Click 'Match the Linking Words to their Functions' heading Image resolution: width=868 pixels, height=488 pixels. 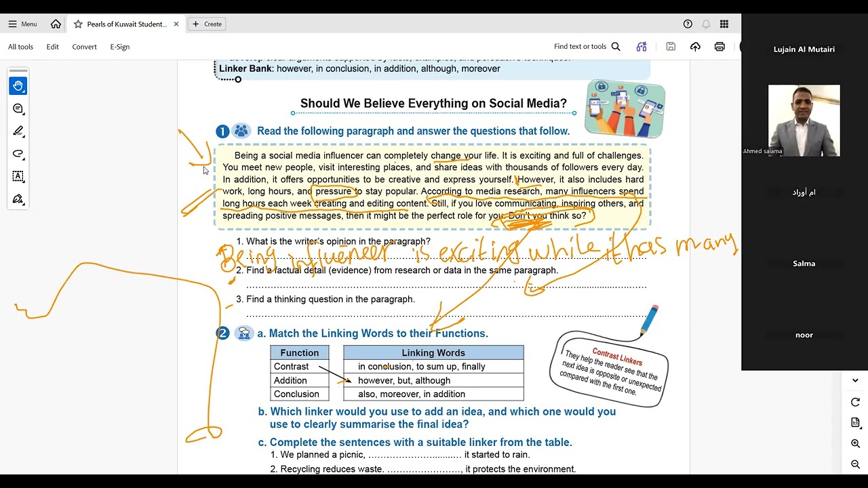(x=372, y=333)
